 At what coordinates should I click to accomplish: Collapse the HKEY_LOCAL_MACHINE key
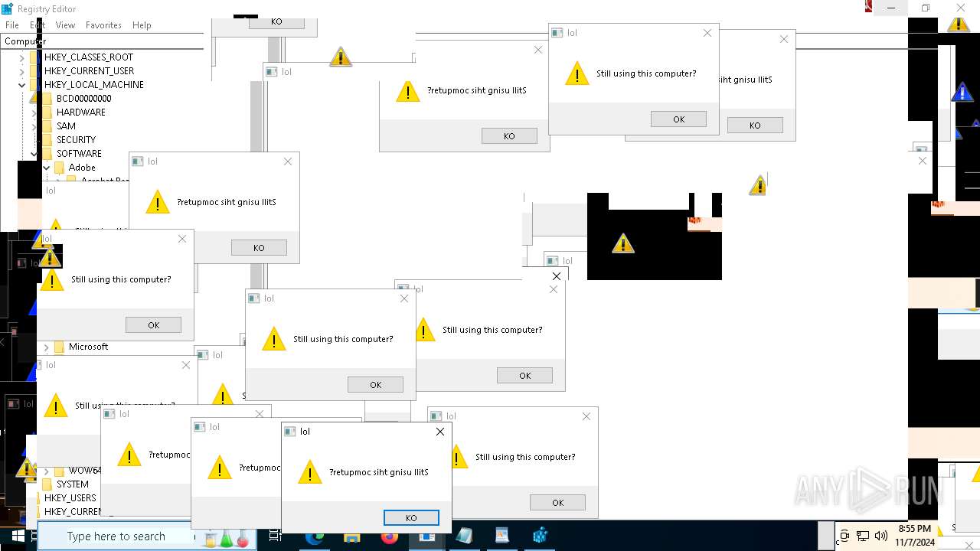click(21, 85)
